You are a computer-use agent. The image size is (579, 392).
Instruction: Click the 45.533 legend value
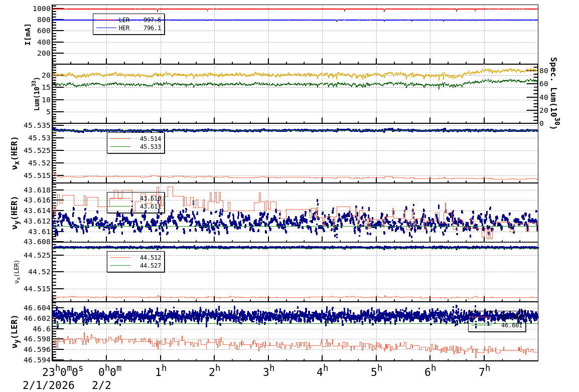(151, 147)
